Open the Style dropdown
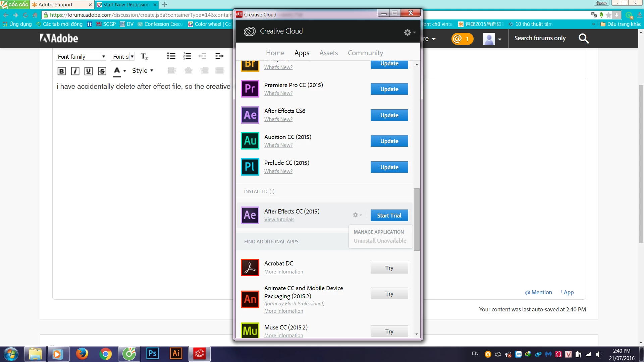 coord(143,70)
